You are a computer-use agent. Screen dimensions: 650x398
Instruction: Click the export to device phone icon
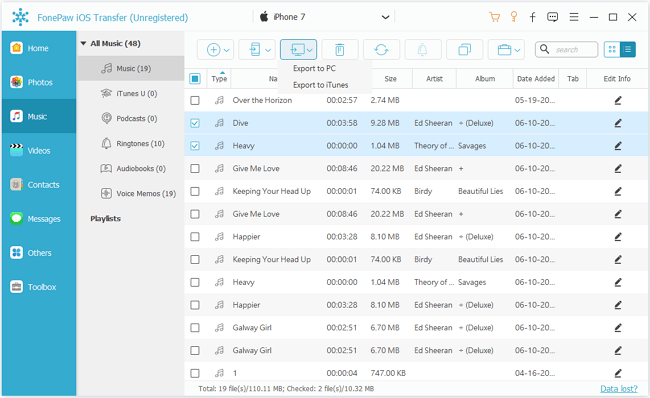[255, 50]
